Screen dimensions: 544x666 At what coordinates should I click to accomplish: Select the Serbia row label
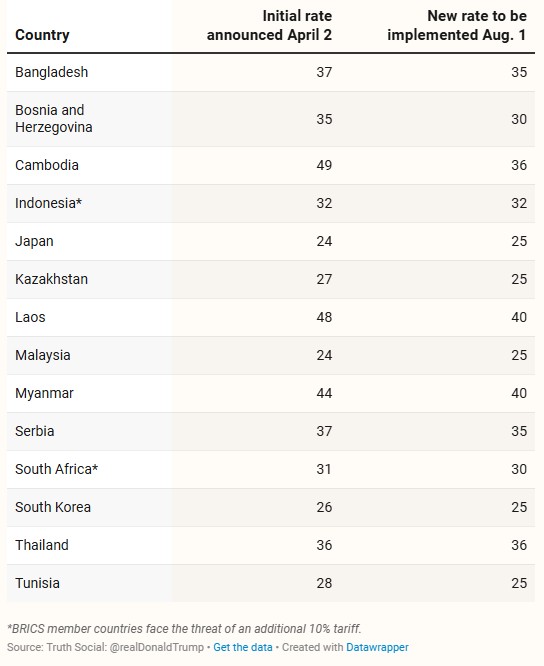pos(34,431)
